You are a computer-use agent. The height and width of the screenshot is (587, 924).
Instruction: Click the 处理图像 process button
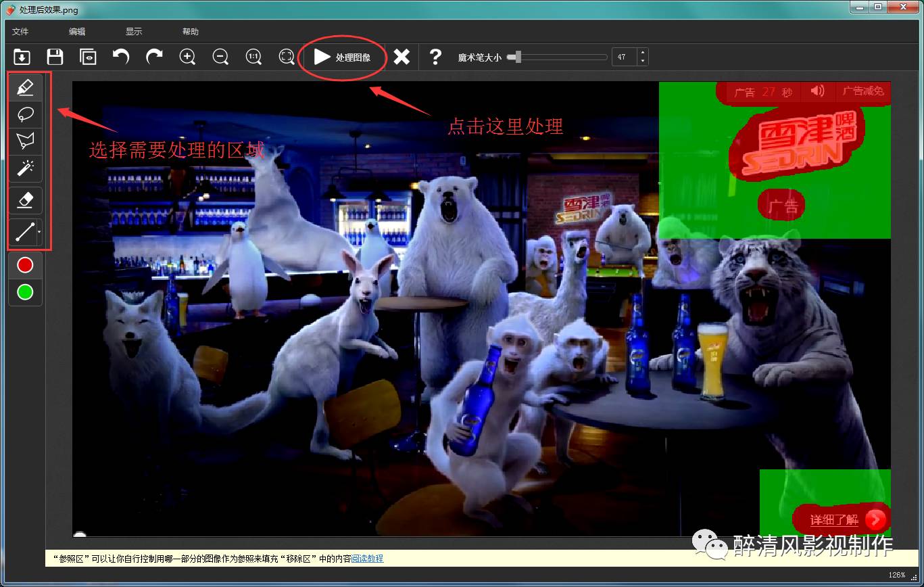[x=343, y=57]
